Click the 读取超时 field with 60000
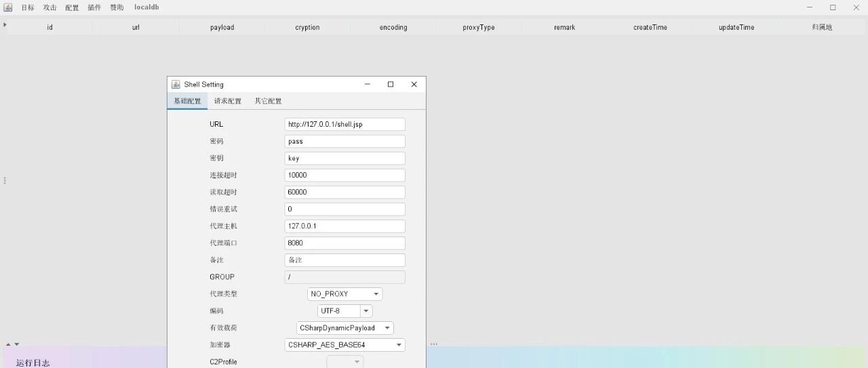868x368 pixels. [344, 192]
